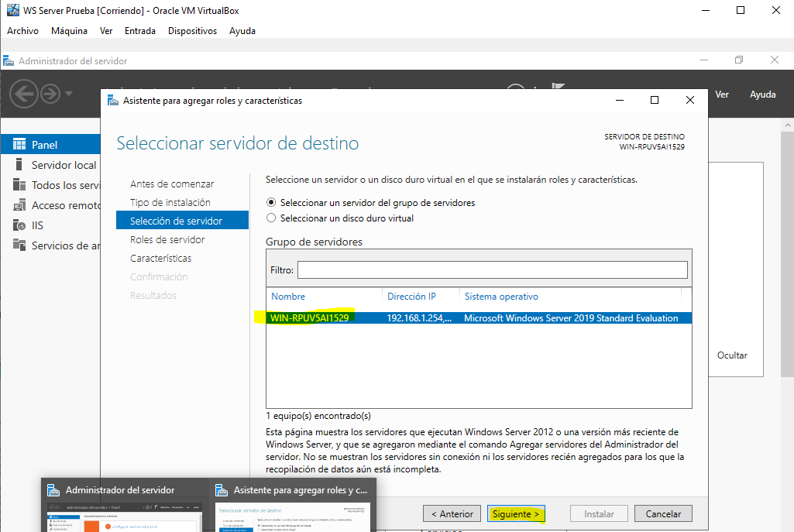Open the Ver menu in VirtualBox menubar
The height and width of the screenshot is (532, 794).
pyautogui.click(x=106, y=31)
